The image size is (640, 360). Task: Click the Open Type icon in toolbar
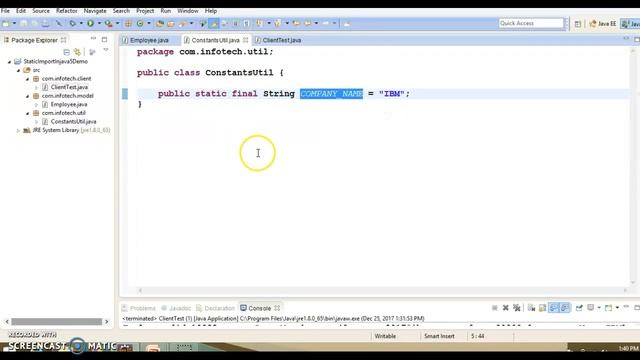(x=160, y=24)
